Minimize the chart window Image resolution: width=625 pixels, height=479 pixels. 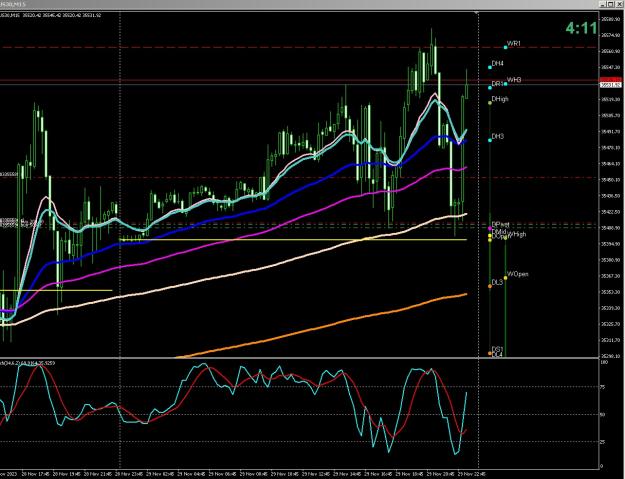[x=604, y=4]
